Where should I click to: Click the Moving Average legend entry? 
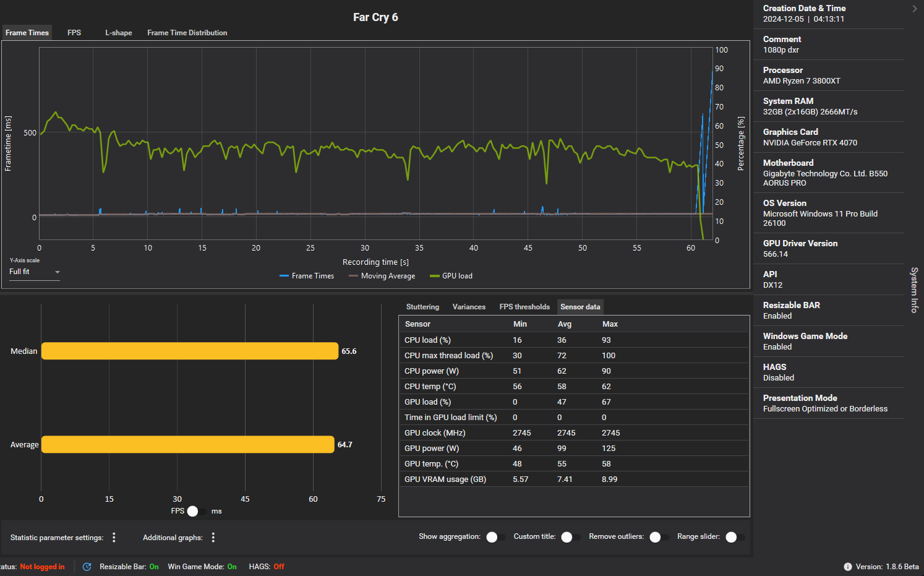pos(382,276)
